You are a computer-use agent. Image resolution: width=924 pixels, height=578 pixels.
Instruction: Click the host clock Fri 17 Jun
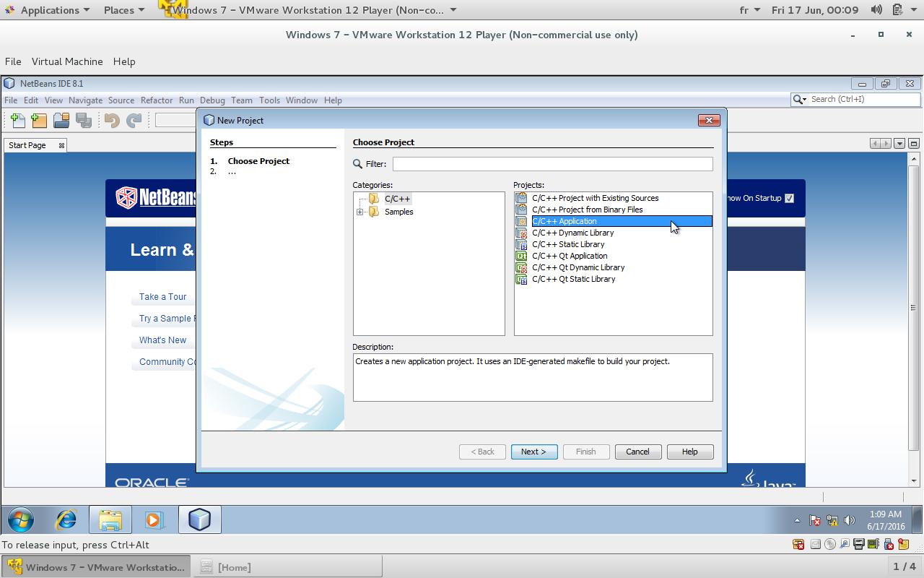click(815, 10)
